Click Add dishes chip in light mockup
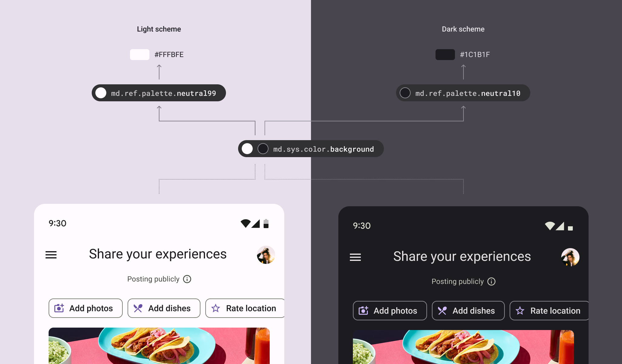The width and height of the screenshot is (622, 364). (164, 308)
